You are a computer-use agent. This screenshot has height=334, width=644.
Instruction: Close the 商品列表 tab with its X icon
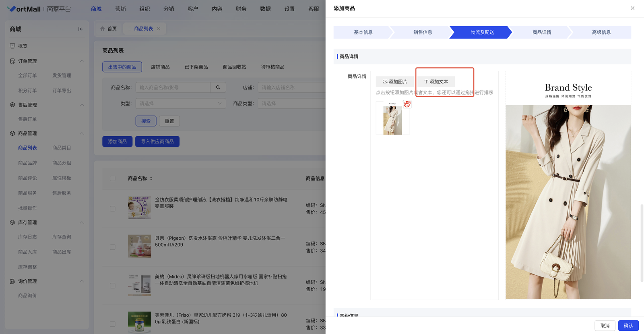pyautogui.click(x=159, y=29)
